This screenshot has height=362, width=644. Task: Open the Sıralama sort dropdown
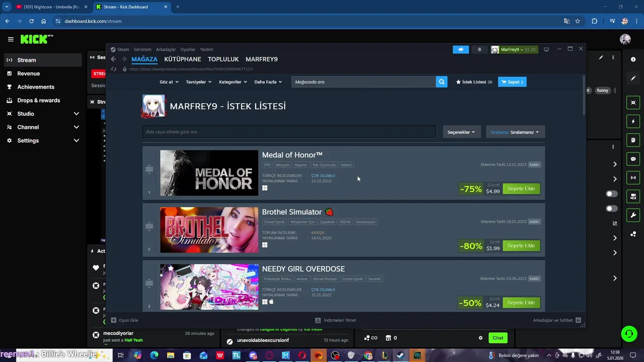(515, 132)
